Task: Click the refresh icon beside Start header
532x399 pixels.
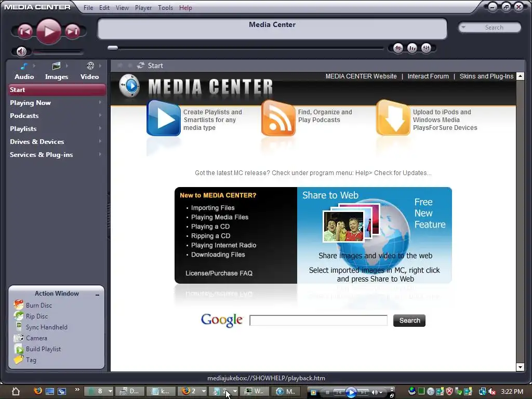Action: tap(140, 65)
